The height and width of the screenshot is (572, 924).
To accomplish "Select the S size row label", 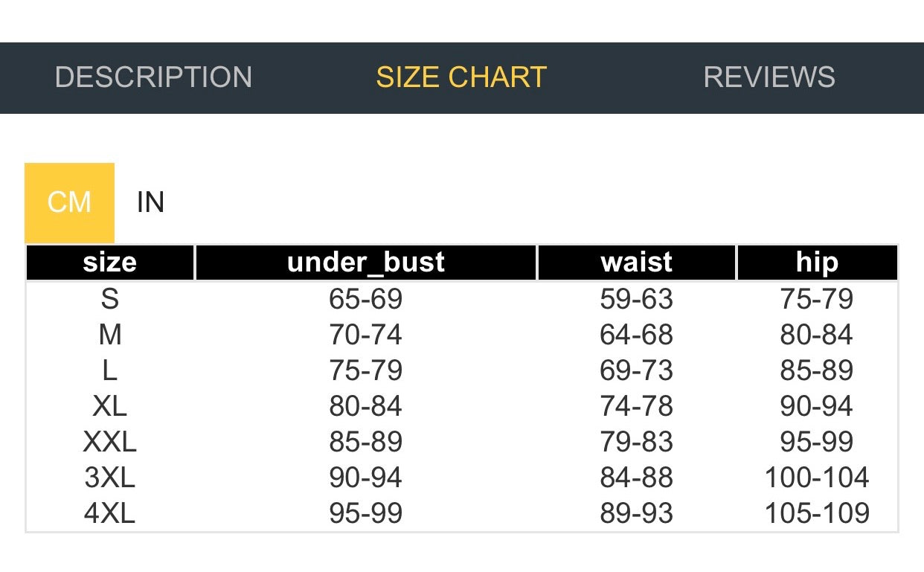I will tap(110, 299).
